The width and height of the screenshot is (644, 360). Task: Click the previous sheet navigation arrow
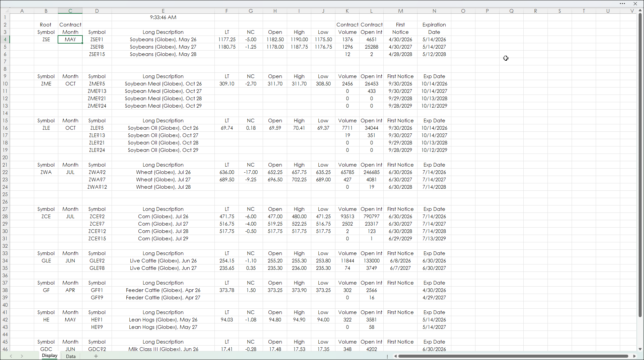pos(11,356)
